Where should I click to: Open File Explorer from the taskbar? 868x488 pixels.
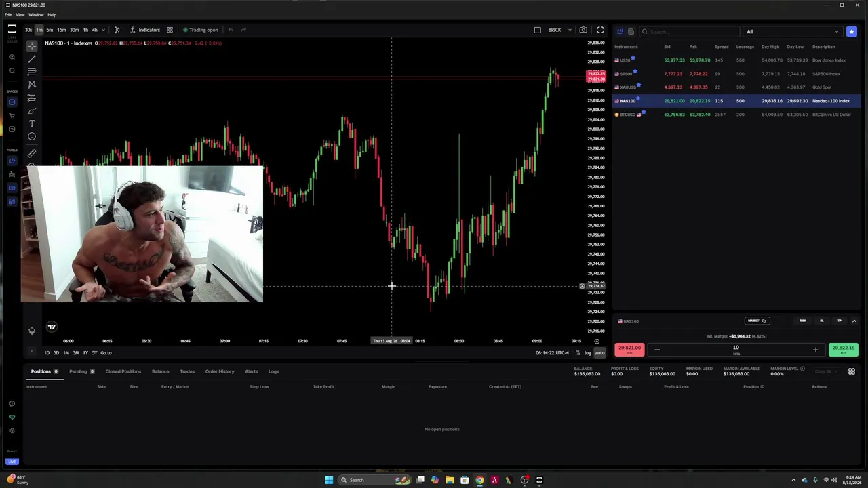pos(450,480)
